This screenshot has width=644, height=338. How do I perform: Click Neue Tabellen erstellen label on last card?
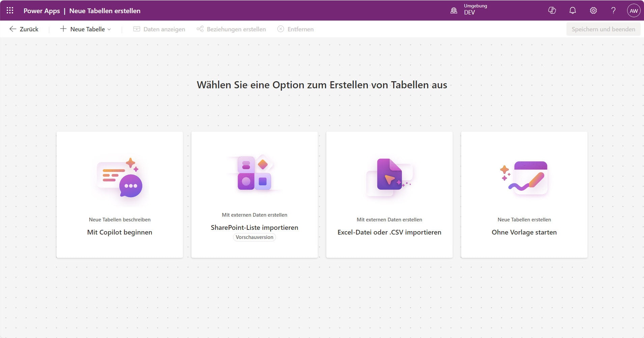click(524, 219)
